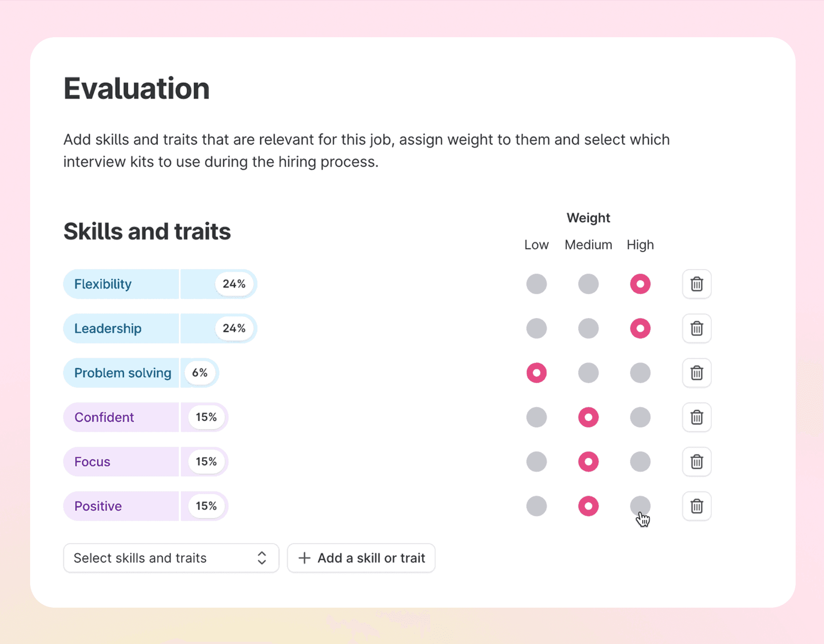Delete the Positive trait
Screen dimensions: 824x644
[x=696, y=506]
